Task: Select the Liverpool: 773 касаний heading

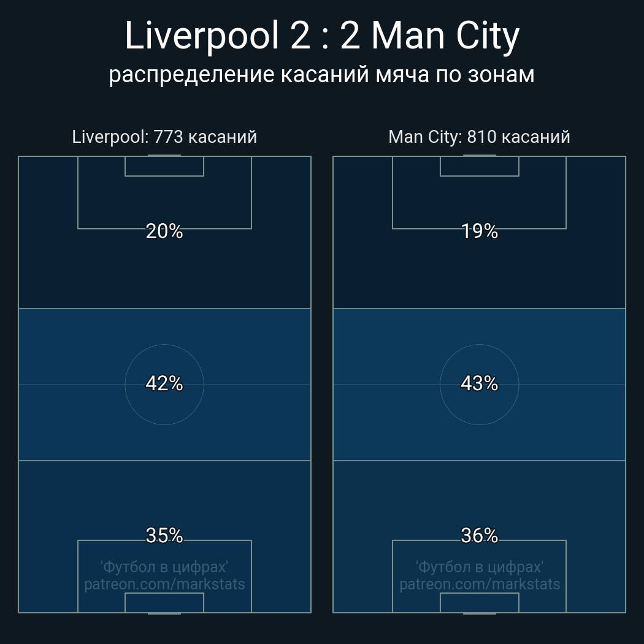Action: point(164,137)
